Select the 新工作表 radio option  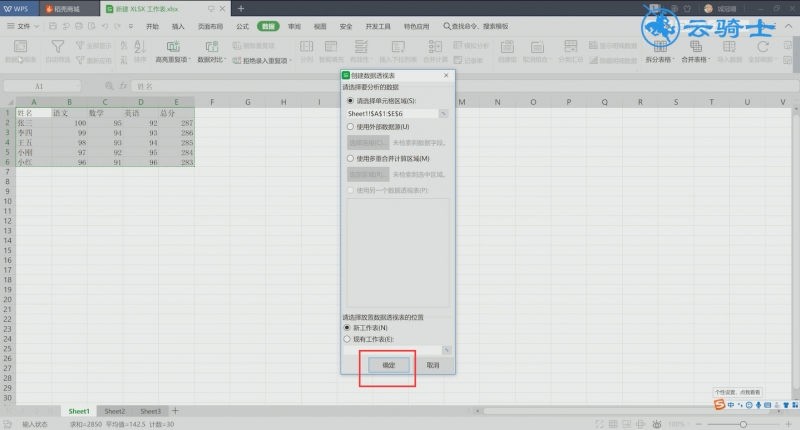(347, 327)
